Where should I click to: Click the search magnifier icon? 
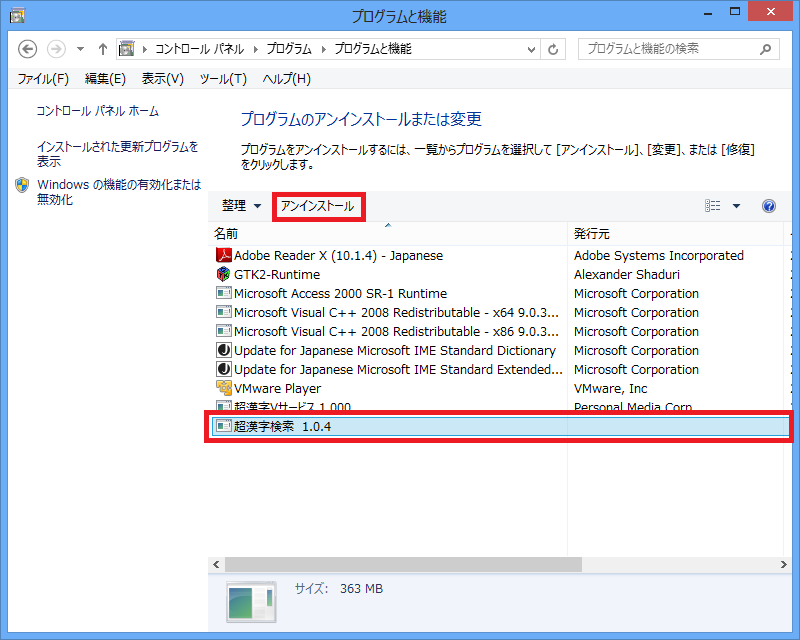765,49
